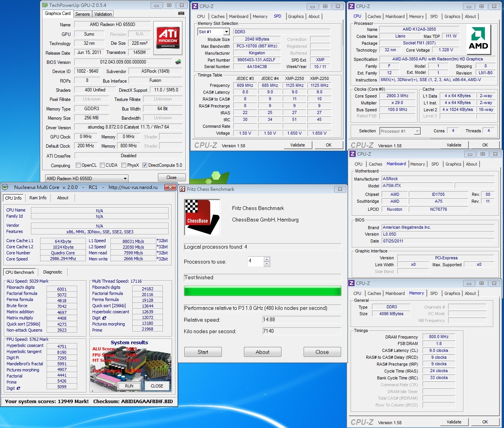This screenshot has width=504, height=428.
Task: Expand the AMD Radeon HD 6550D GPU selector
Action: click(x=125, y=178)
